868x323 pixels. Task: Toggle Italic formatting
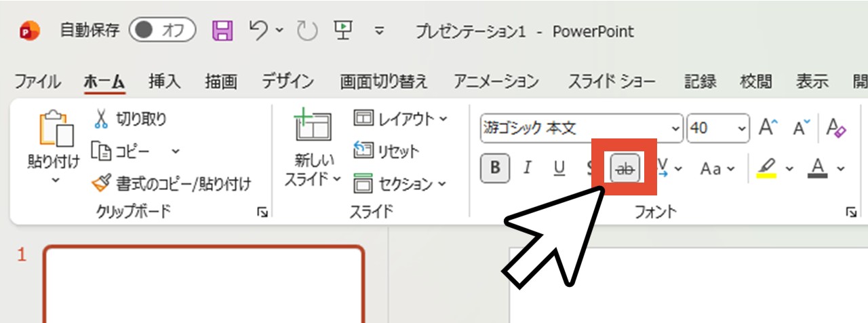click(x=528, y=168)
